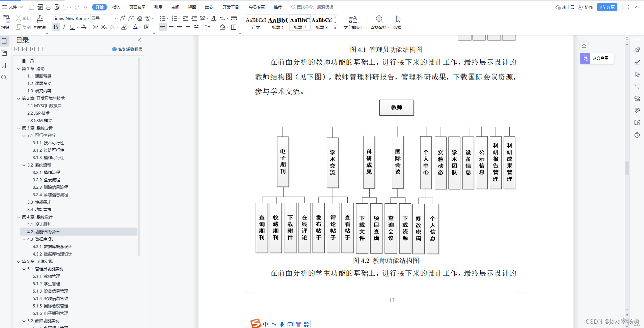Decrease paragraph indent icon
This screenshot has height=328, width=644.
point(186,18)
